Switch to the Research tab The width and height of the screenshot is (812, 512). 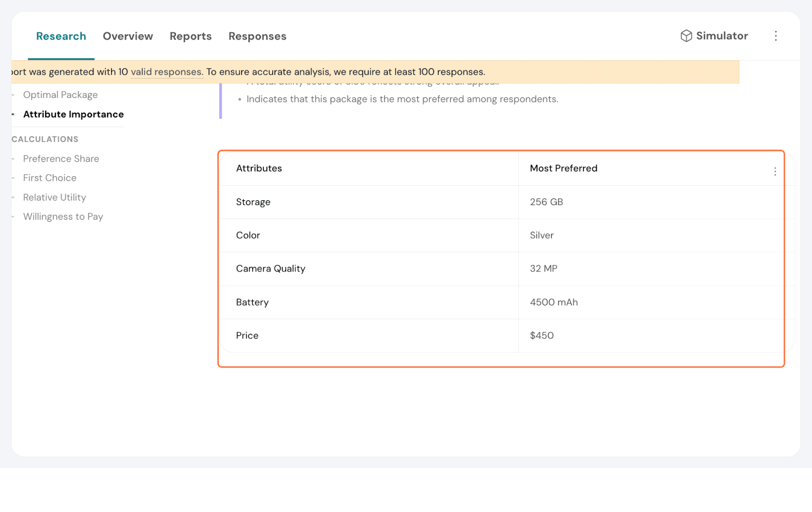61,37
